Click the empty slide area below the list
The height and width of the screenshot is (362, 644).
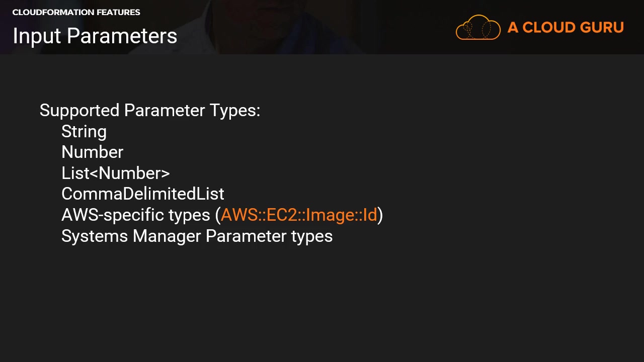(322, 302)
